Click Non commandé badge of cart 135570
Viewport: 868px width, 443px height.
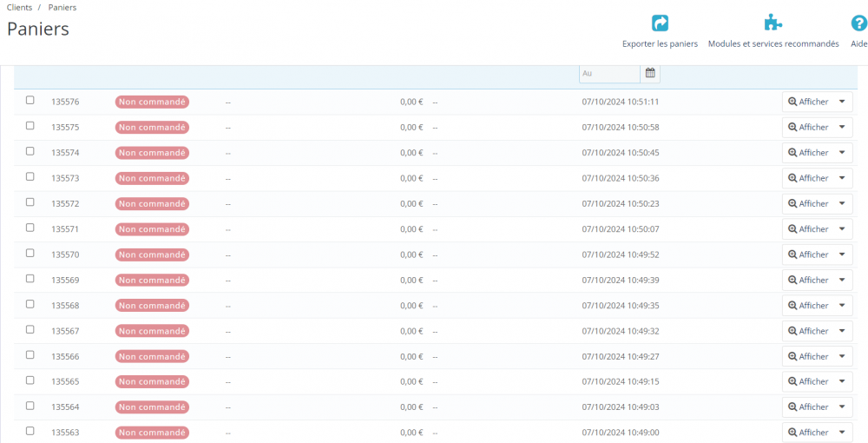point(152,255)
